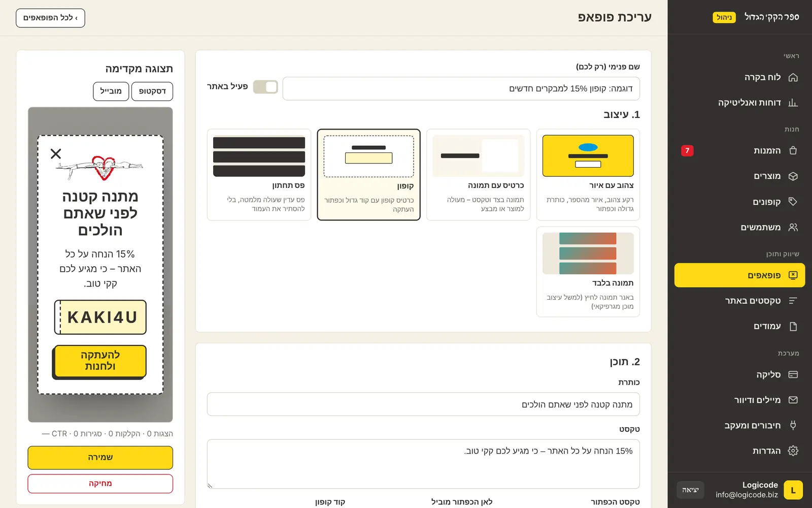812x508 pixels.
Task: Select the צהוב עם איור design
Action: pos(588,174)
